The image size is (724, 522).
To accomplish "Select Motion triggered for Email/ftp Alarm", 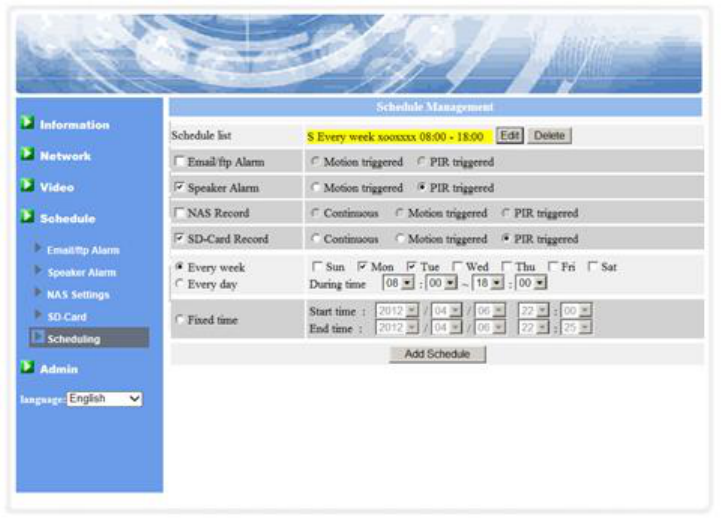I will [315, 161].
